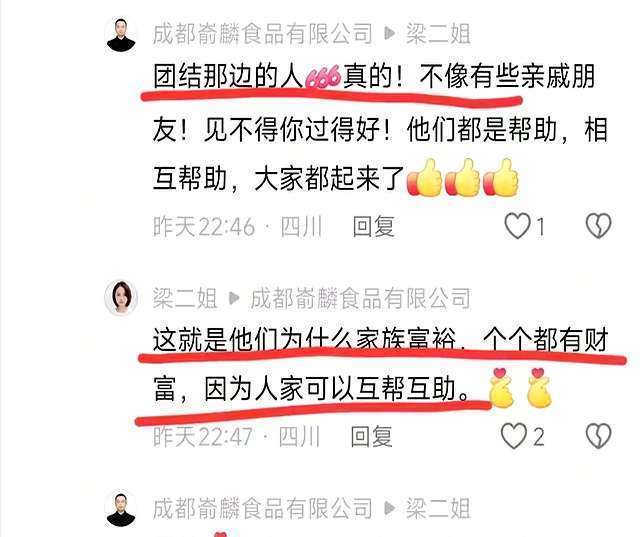640x537 pixels.
Task: Tap the pink 666 emoji sticker
Action: pos(323,77)
